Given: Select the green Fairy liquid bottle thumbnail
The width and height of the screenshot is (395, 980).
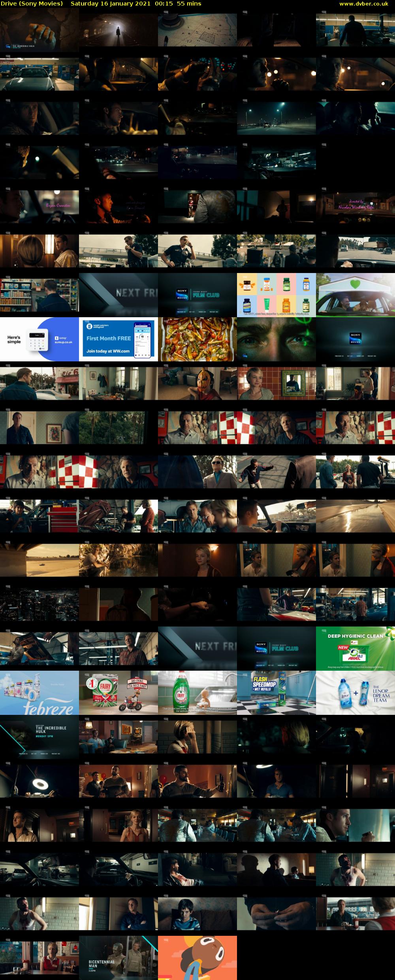Looking at the screenshot, I should pyautogui.click(x=197, y=693).
